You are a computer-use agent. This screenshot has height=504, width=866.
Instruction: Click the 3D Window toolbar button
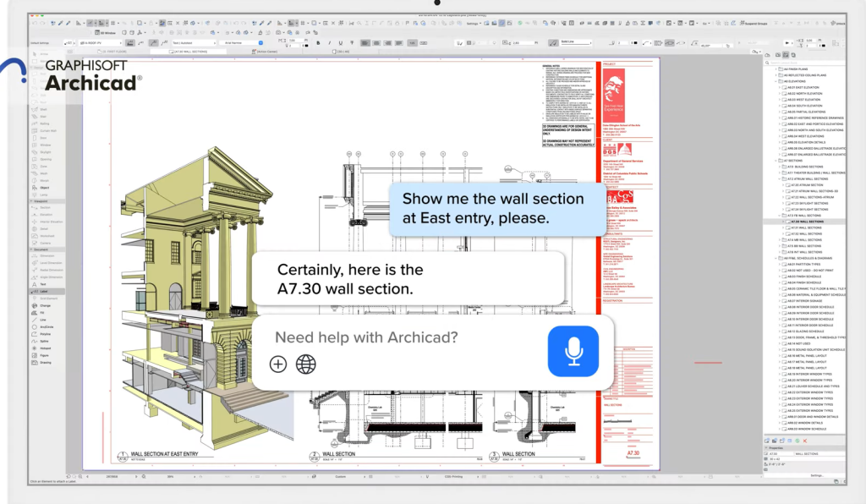106,33
